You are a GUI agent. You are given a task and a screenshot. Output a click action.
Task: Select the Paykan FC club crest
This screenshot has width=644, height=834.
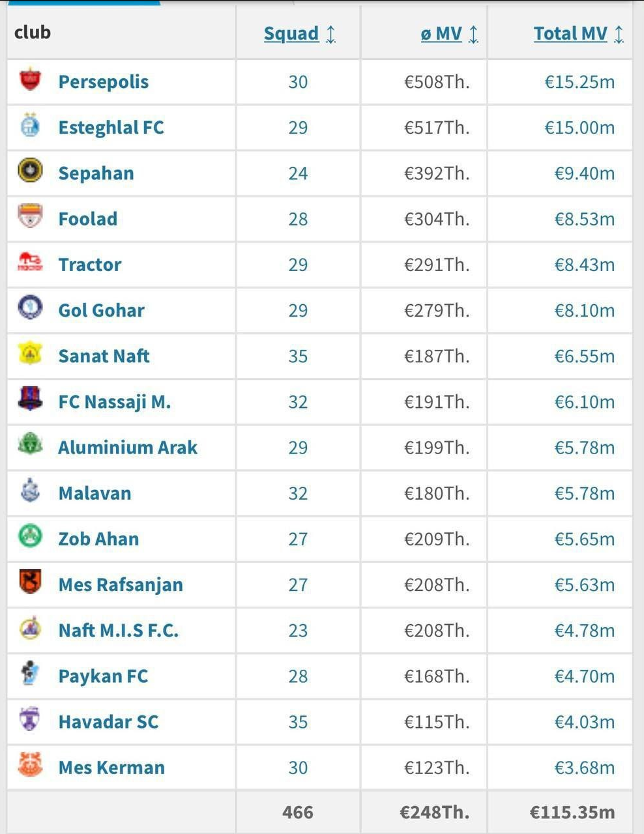pyautogui.click(x=29, y=676)
